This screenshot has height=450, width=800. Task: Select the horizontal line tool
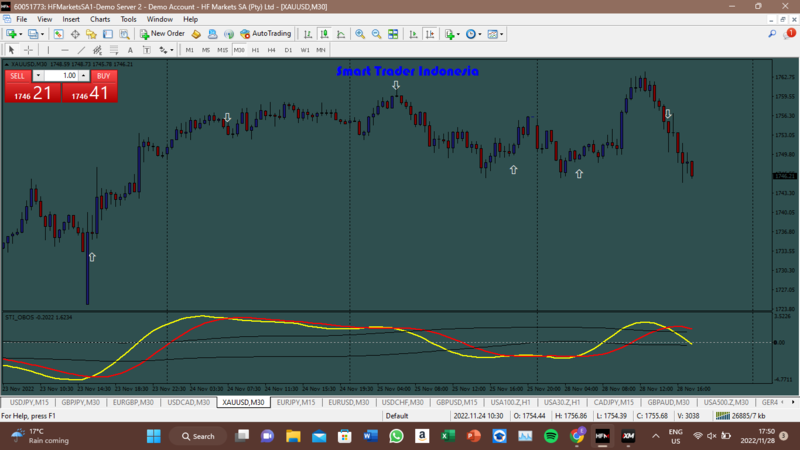coord(64,50)
